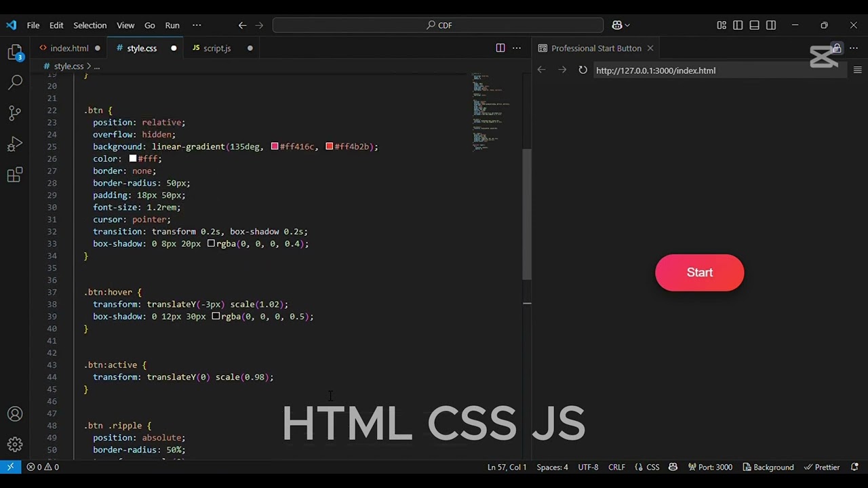Toggle the Secondary Side Bar layout icon
The image size is (868, 488).
pyautogui.click(x=771, y=25)
